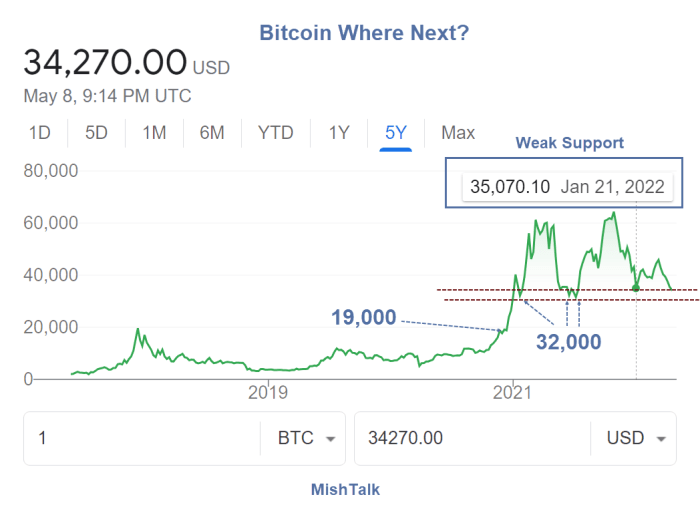Click the active 5Y tab

pyautogui.click(x=396, y=133)
